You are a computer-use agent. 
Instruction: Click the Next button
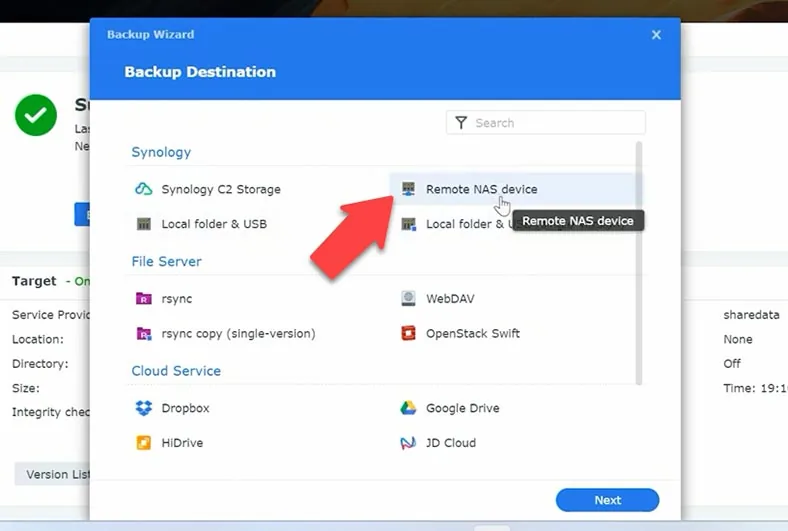pos(607,500)
